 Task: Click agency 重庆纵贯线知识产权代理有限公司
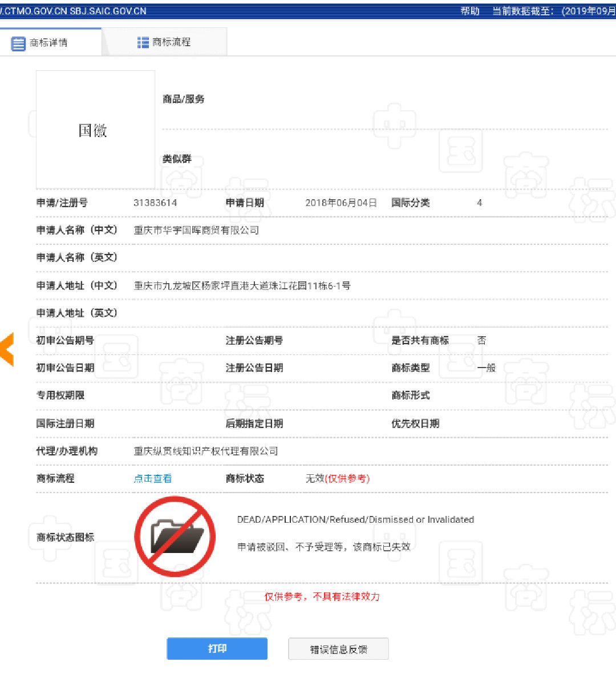pos(205,451)
